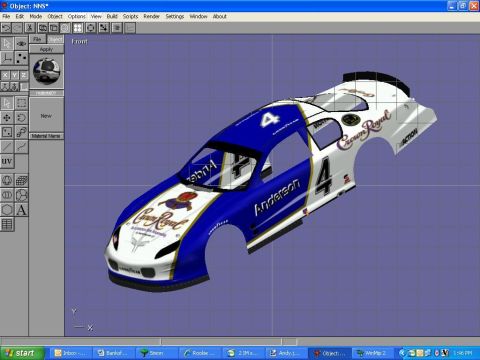Select the top arrow edit tool

[7, 44]
